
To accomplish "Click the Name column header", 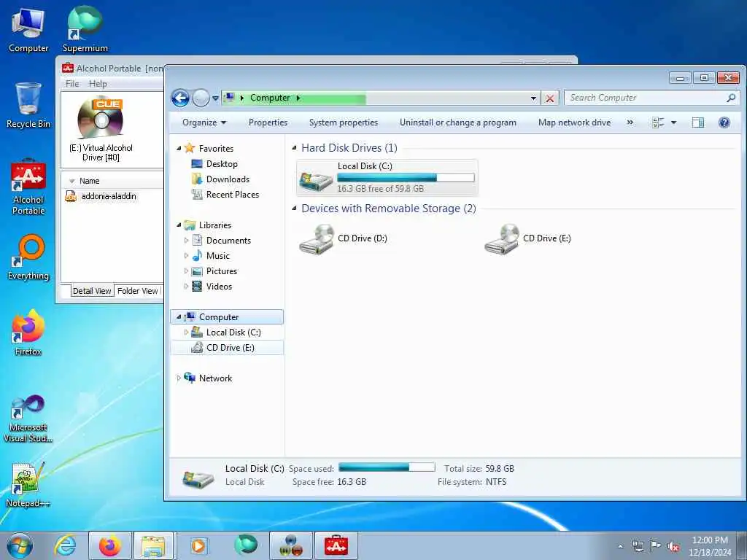I will 89,181.
